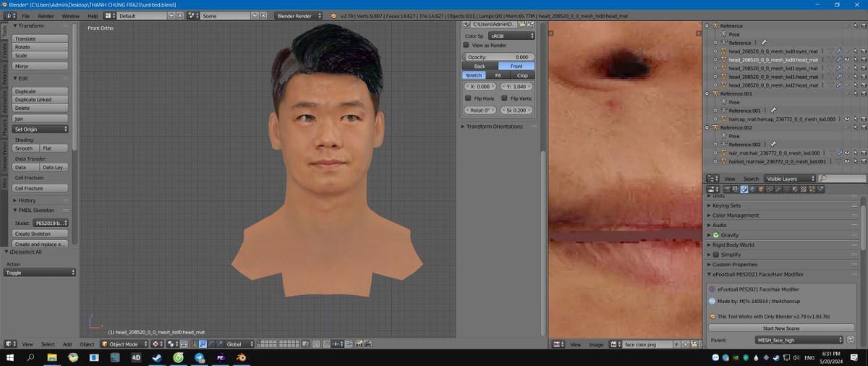This screenshot has width=868, height=366.
Task: Collapse Reference.001 in the outliner
Action: tap(707, 93)
